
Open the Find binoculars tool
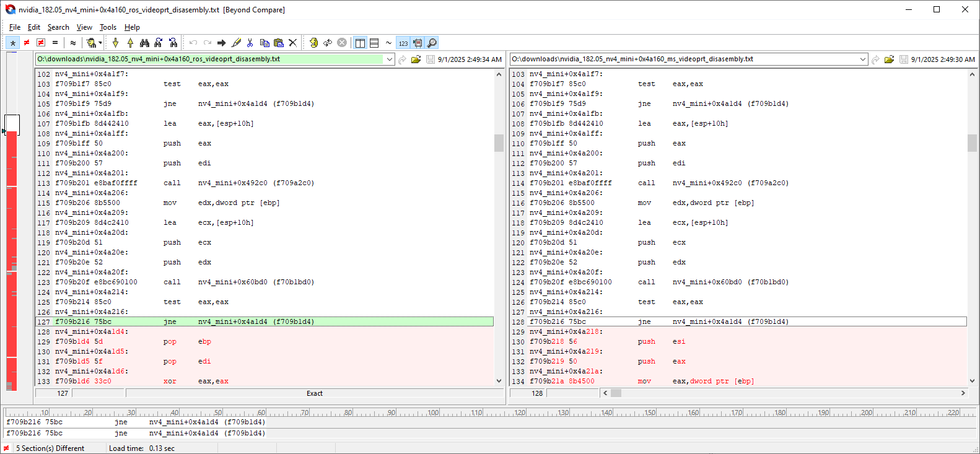(x=144, y=43)
